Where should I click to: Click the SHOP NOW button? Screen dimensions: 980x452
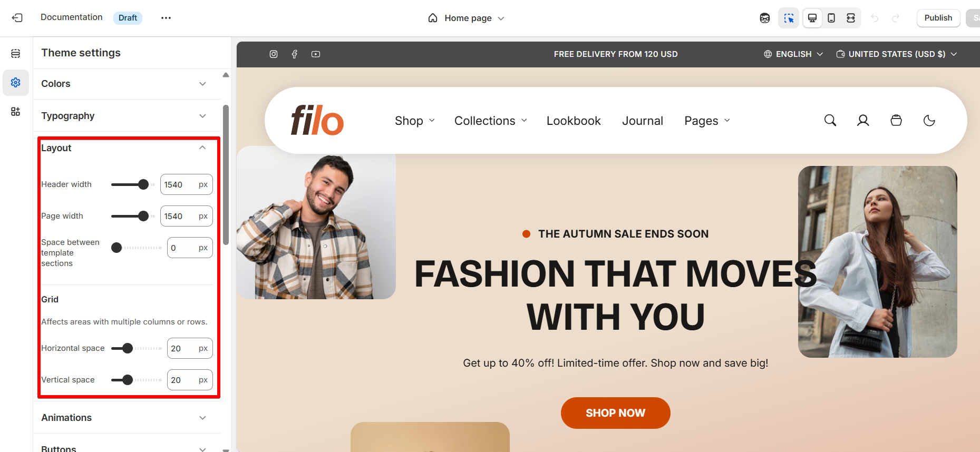pyautogui.click(x=616, y=413)
